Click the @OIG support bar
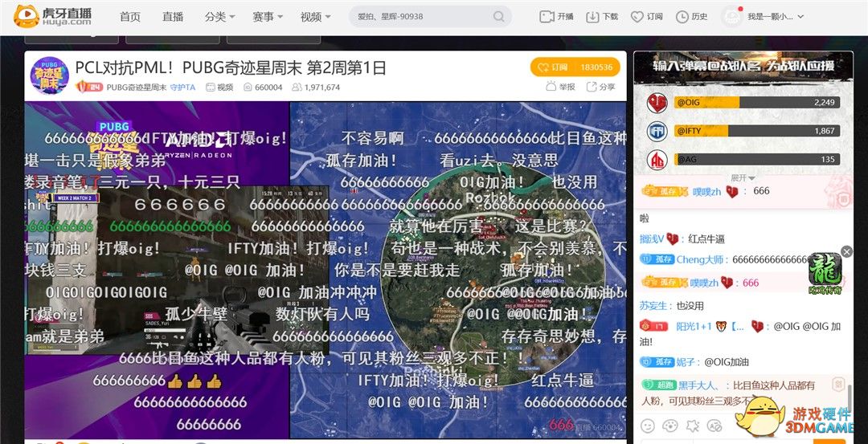 pos(757,102)
